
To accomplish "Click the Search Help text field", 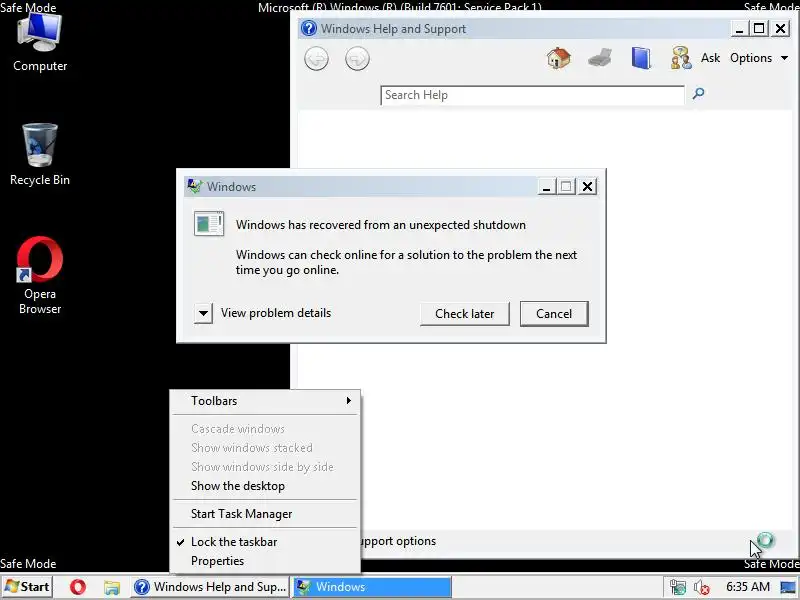I will coord(532,95).
